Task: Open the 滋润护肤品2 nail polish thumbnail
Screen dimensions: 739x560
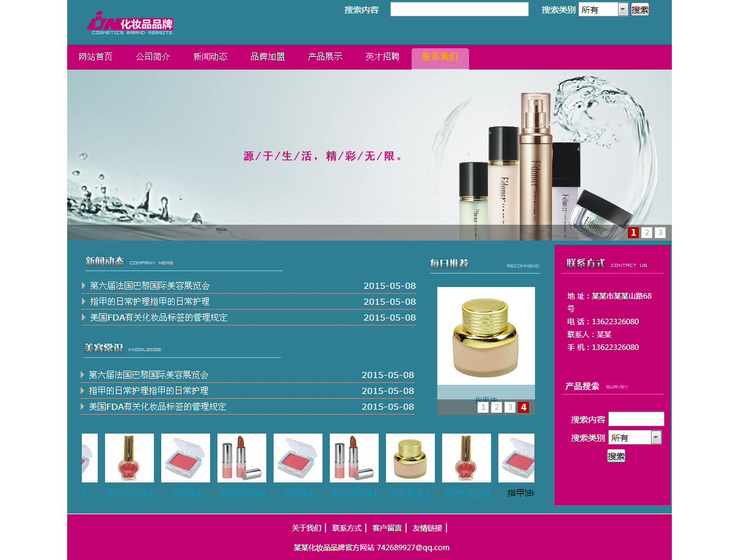Action: pos(129,458)
